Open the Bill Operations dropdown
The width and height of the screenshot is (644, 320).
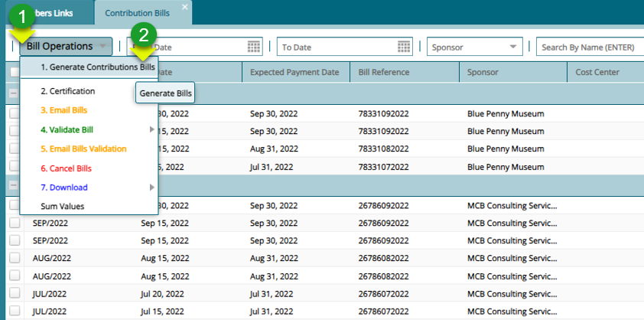[x=66, y=47]
